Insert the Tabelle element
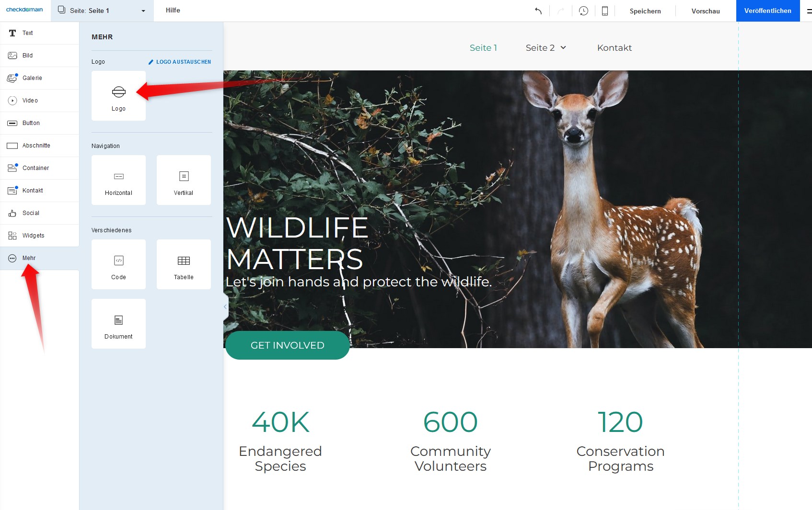812x510 pixels. (184, 264)
